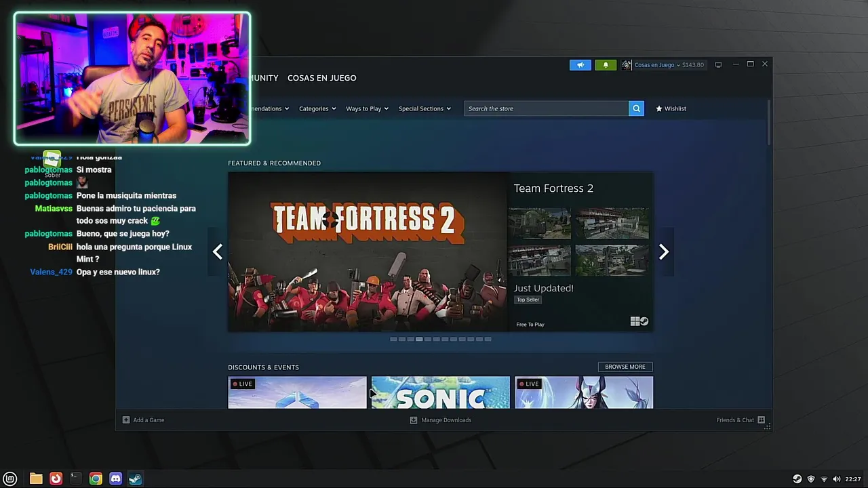View top-right Team Fortress 2 screenshot thumbnail
Image resolution: width=868 pixels, height=488 pixels.
coord(612,224)
